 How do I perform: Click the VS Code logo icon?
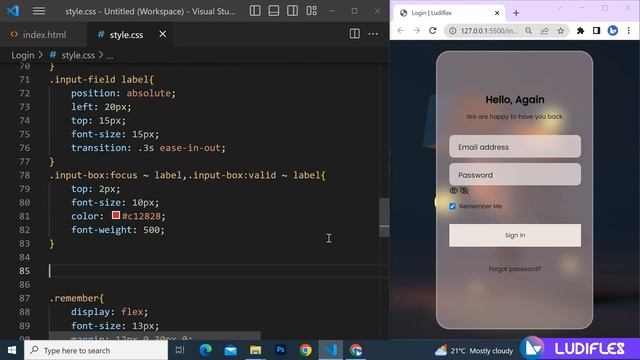(x=13, y=11)
